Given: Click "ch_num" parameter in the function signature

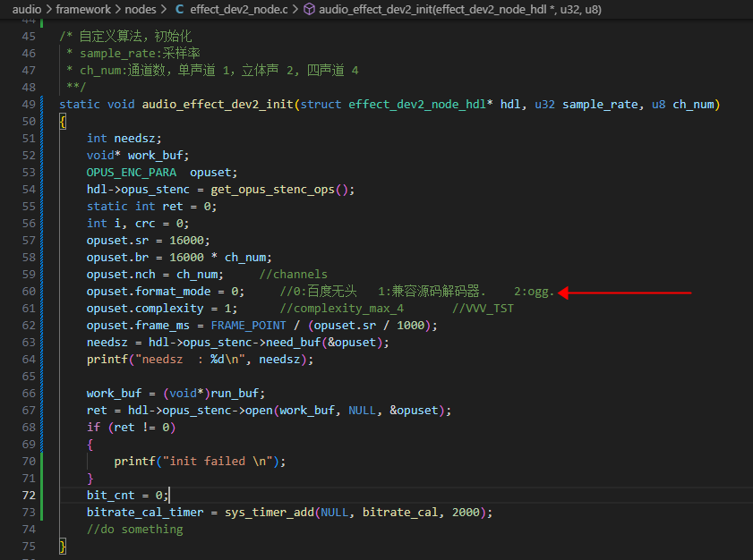Looking at the screenshot, I should 693,104.
